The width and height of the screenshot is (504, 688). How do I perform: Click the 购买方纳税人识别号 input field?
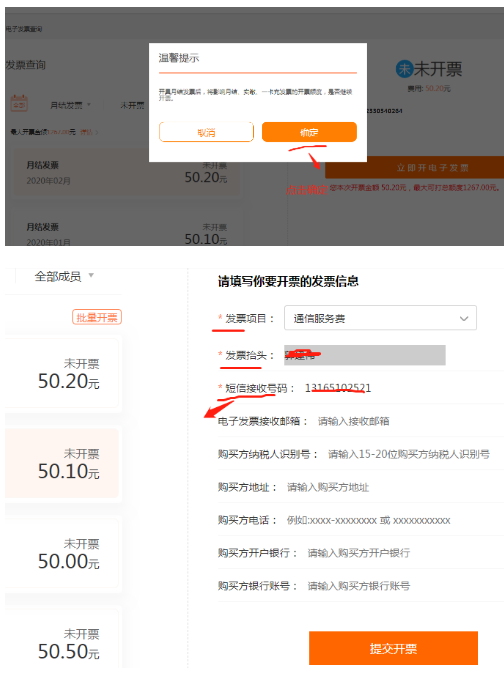click(415, 454)
